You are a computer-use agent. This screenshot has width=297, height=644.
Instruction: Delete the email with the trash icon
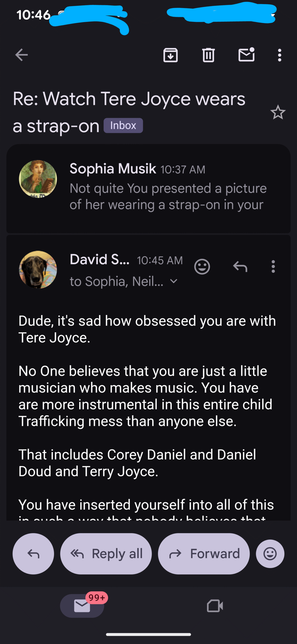(208, 55)
